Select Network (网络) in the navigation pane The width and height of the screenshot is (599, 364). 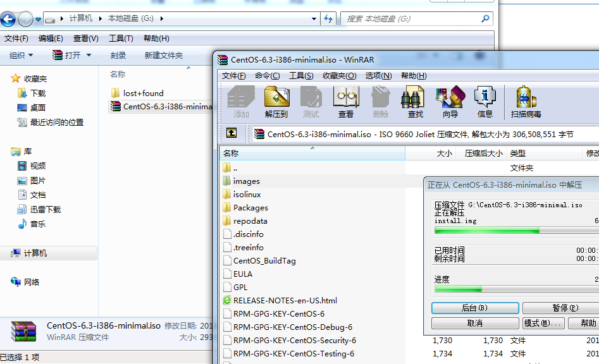[25, 282]
